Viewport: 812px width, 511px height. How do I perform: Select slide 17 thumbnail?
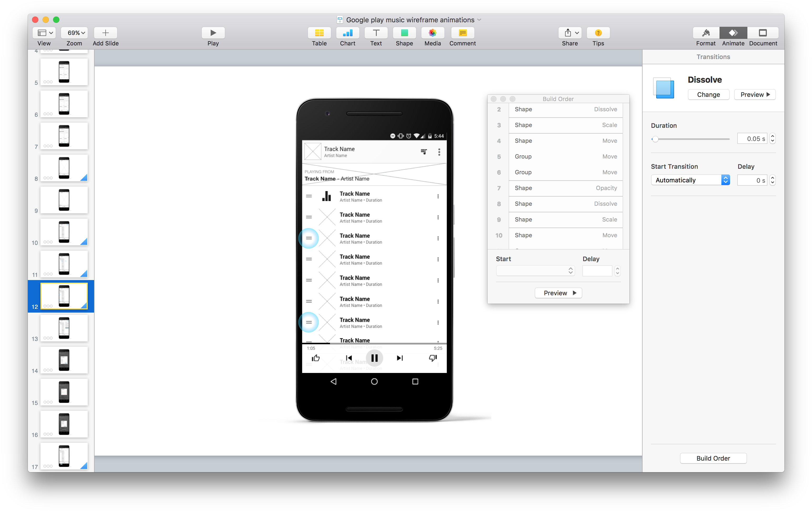[64, 456]
